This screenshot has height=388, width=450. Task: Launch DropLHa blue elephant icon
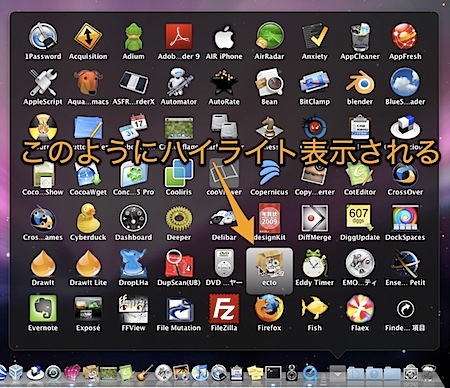[133, 264]
